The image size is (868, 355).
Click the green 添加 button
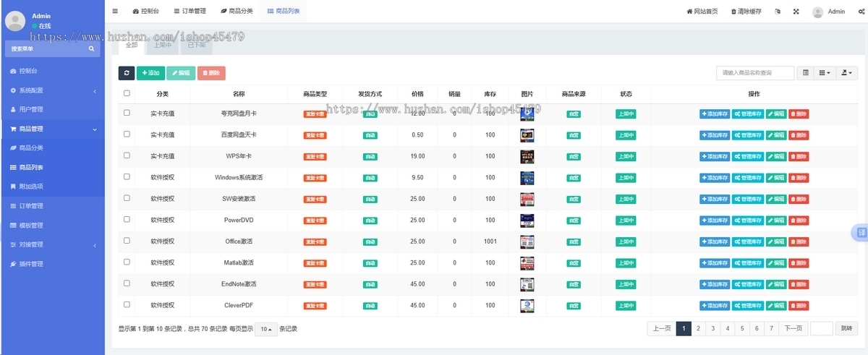150,73
